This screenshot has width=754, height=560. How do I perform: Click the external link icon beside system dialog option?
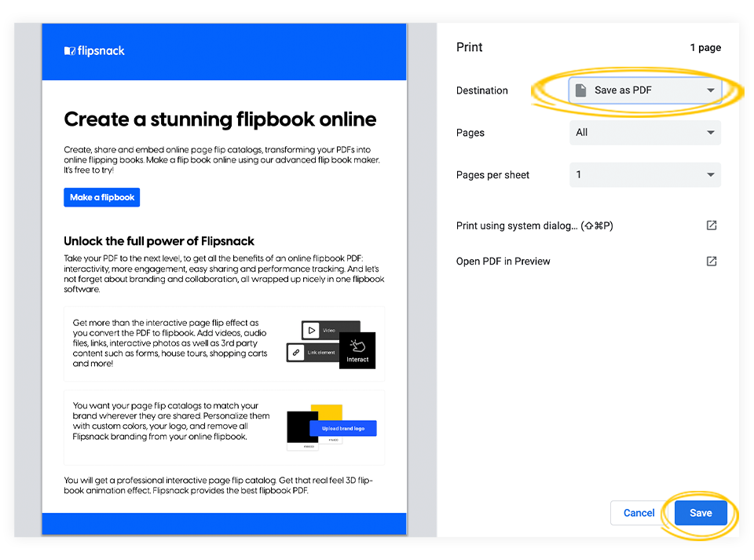click(x=711, y=225)
